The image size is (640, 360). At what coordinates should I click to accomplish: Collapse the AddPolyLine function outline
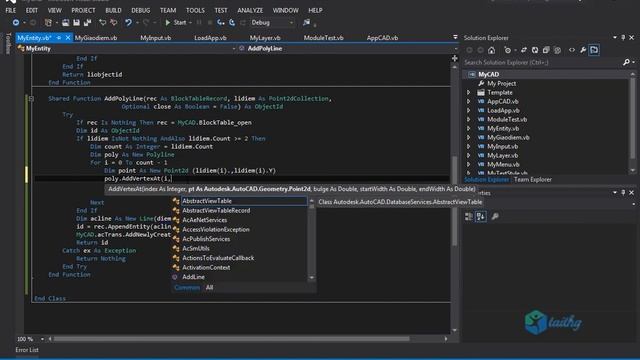pos(31,99)
